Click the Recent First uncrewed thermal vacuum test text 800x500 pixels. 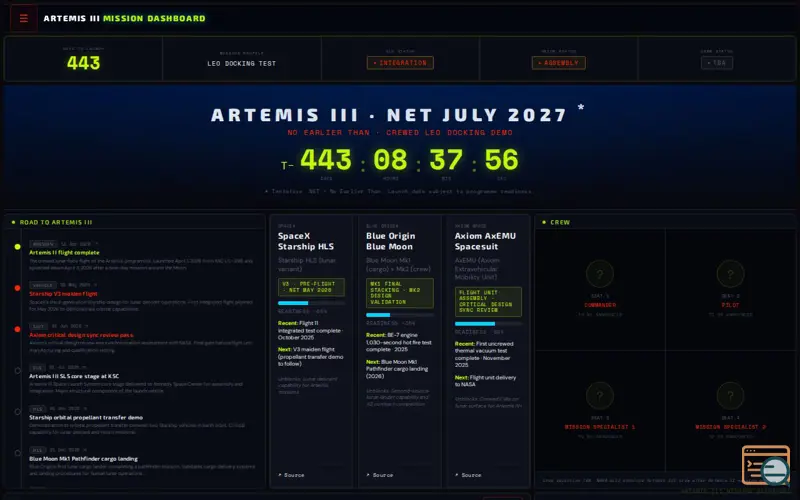coord(485,354)
